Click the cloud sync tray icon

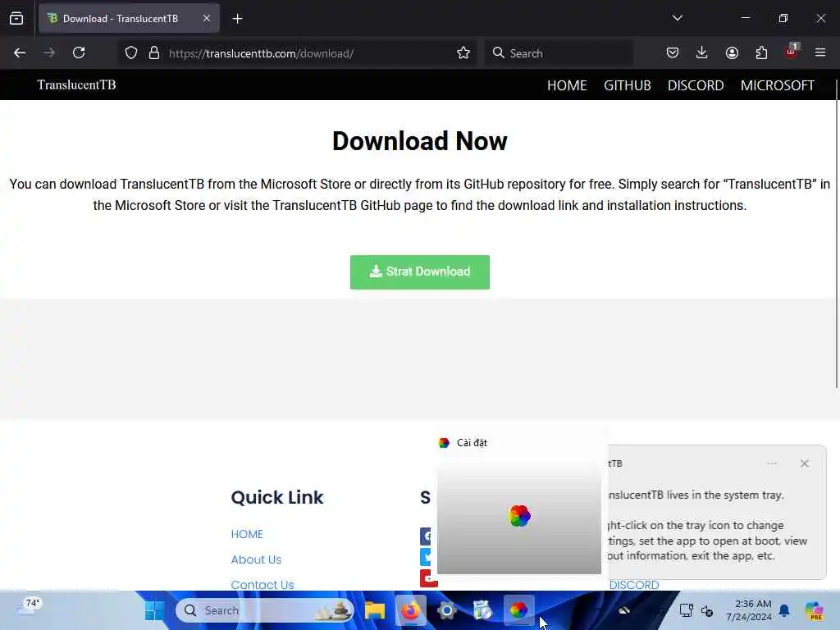pyautogui.click(x=624, y=610)
